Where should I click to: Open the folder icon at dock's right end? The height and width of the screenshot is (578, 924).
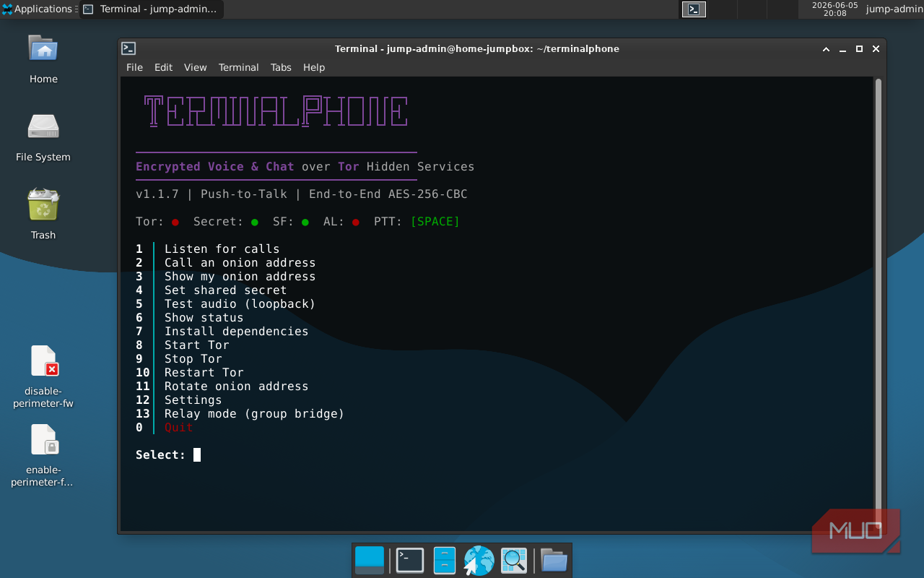[x=554, y=560]
